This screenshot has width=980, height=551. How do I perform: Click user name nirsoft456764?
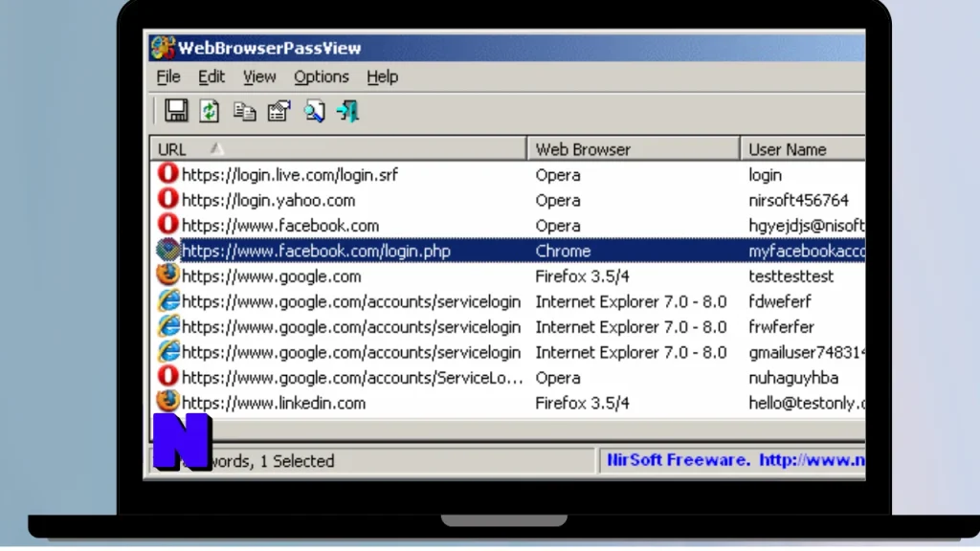pyautogui.click(x=798, y=201)
